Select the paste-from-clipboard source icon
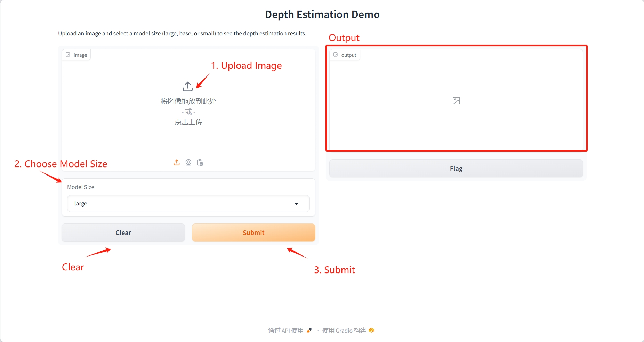The width and height of the screenshot is (644, 342). click(x=200, y=162)
